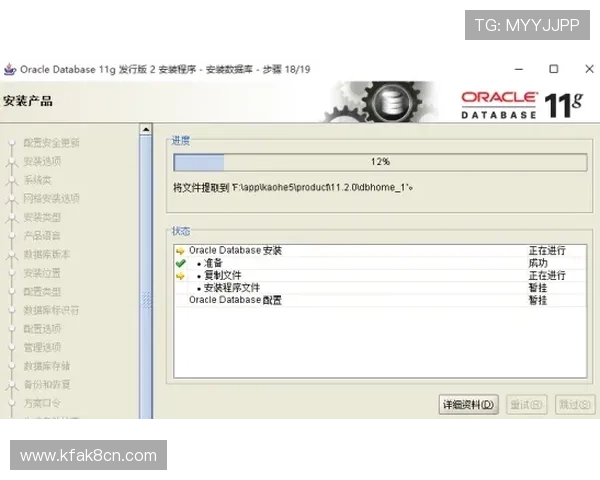Select the 配置选项 step in sidebar
The image size is (600, 480).
tap(42, 328)
